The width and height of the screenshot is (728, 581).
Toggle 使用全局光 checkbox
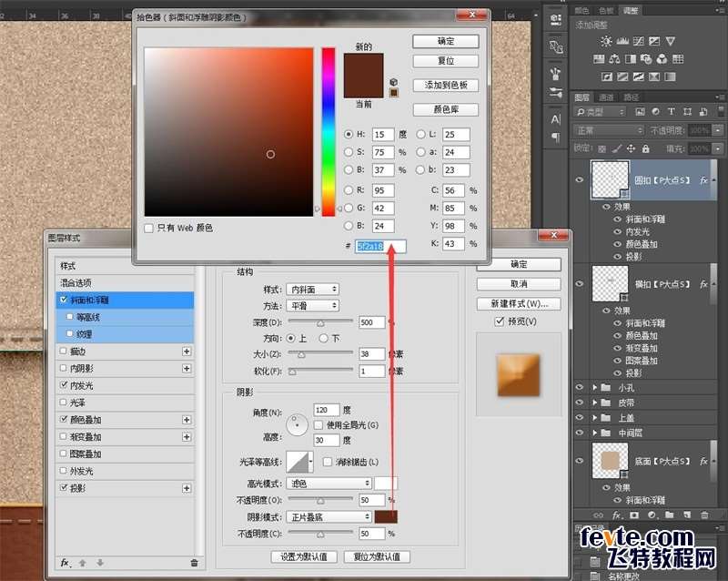318,425
